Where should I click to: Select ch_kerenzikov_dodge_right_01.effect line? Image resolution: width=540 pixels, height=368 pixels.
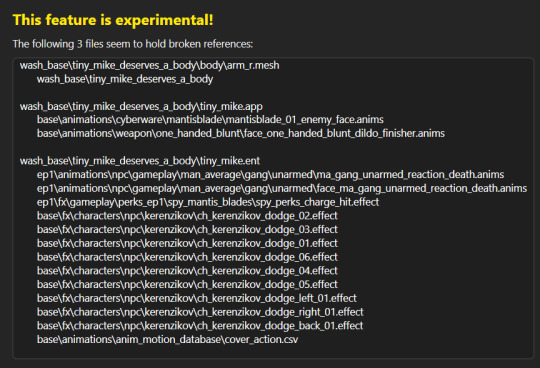pyautogui.click(x=200, y=312)
